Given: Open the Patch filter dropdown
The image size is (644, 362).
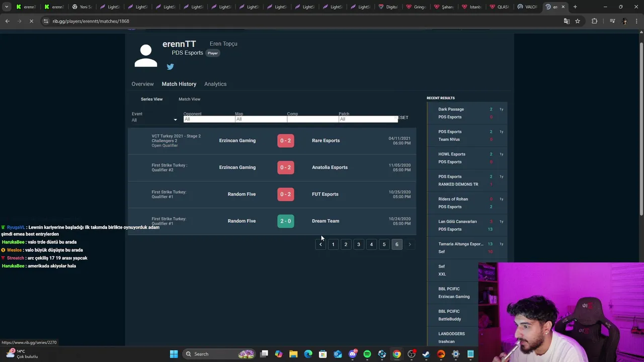Looking at the screenshot, I should pyautogui.click(x=368, y=119).
